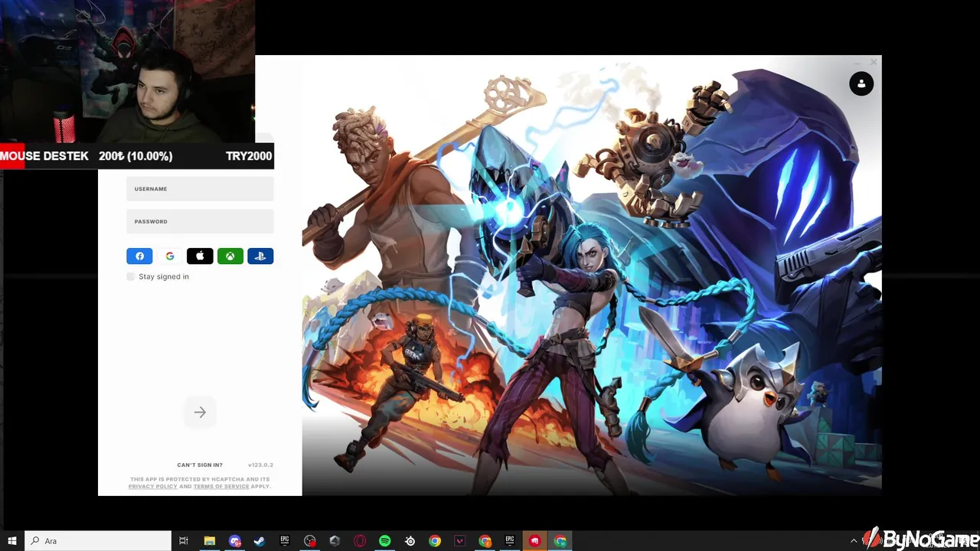Open the red Riot Client taskbar icon

click(535, 541)
